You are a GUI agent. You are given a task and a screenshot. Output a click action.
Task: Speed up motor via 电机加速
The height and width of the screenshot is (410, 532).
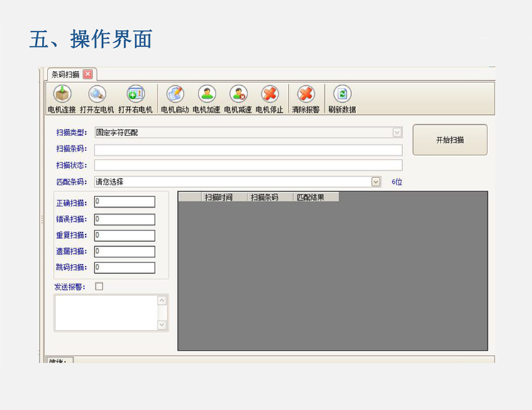(206, 94)
